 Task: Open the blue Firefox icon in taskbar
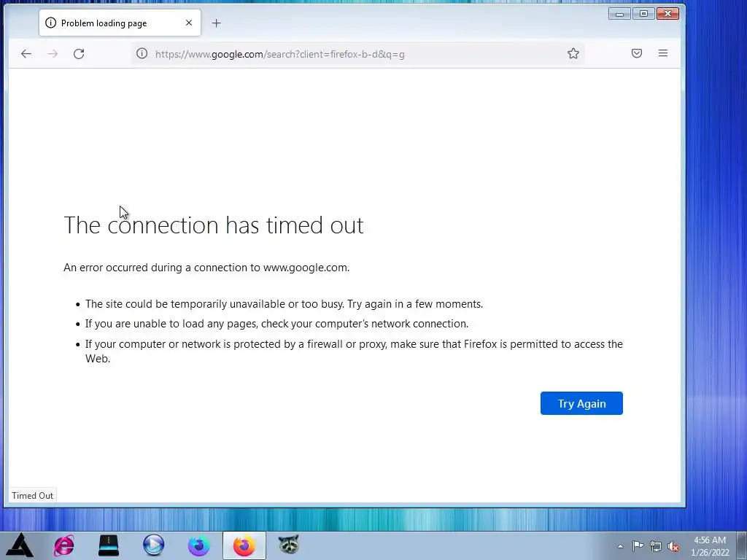tap(198, 545)
